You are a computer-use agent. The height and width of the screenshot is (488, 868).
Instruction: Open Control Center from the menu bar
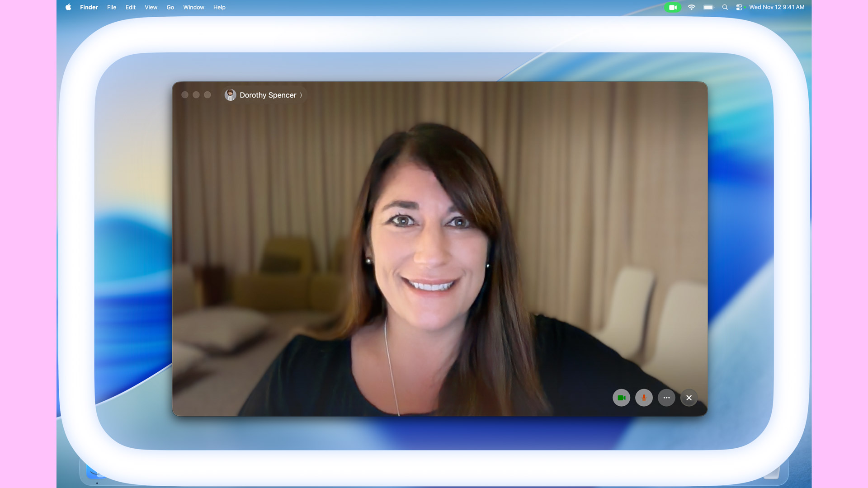click(740, 7)
